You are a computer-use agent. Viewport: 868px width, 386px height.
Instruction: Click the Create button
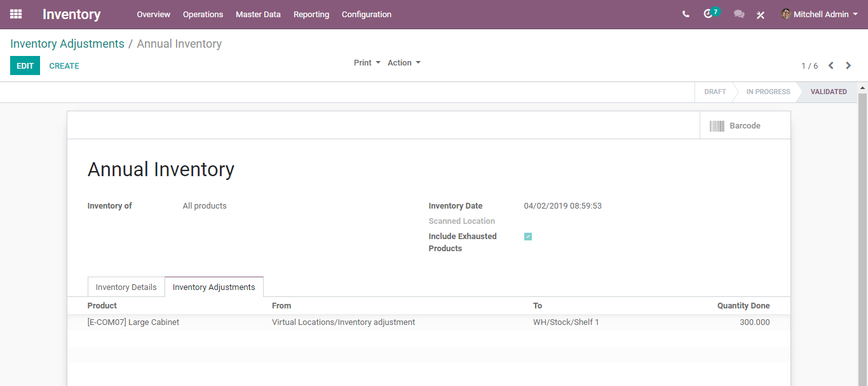[x=64, y=65]
